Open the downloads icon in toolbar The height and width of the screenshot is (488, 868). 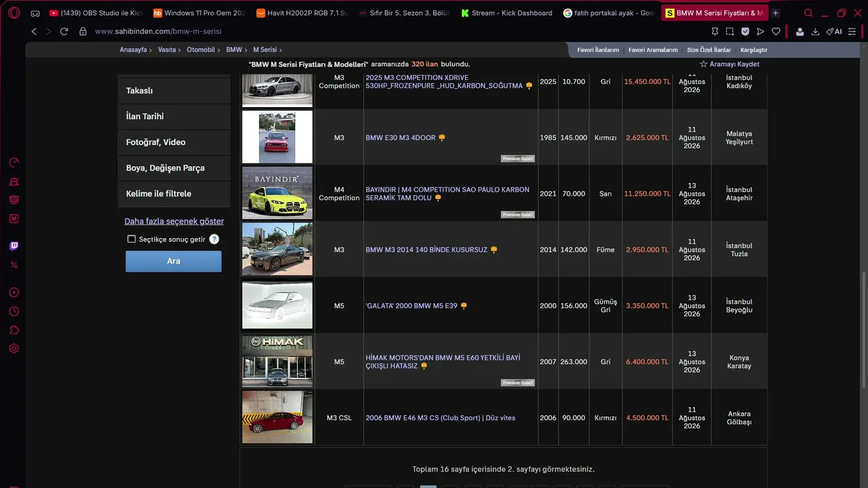(815, 31)
